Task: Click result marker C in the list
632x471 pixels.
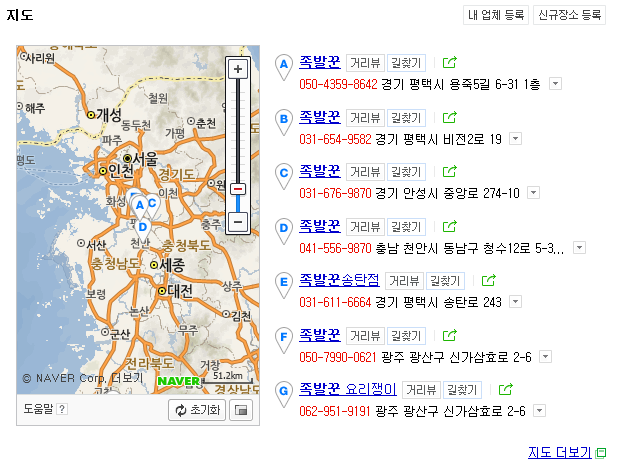Action: coord(284,176)
